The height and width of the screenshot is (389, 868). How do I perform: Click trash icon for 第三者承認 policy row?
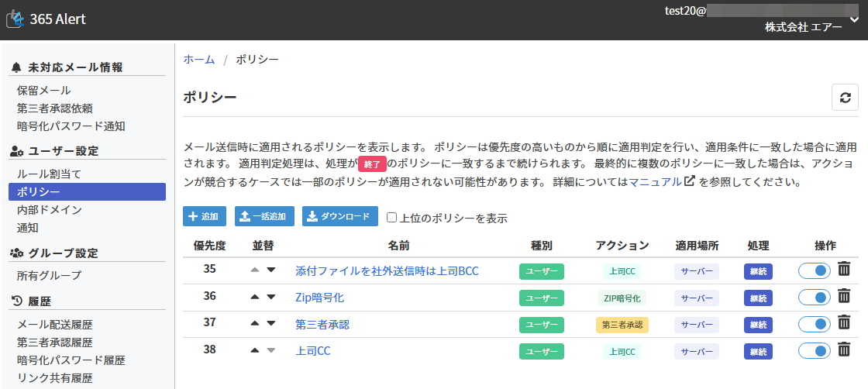click(845, 324)
